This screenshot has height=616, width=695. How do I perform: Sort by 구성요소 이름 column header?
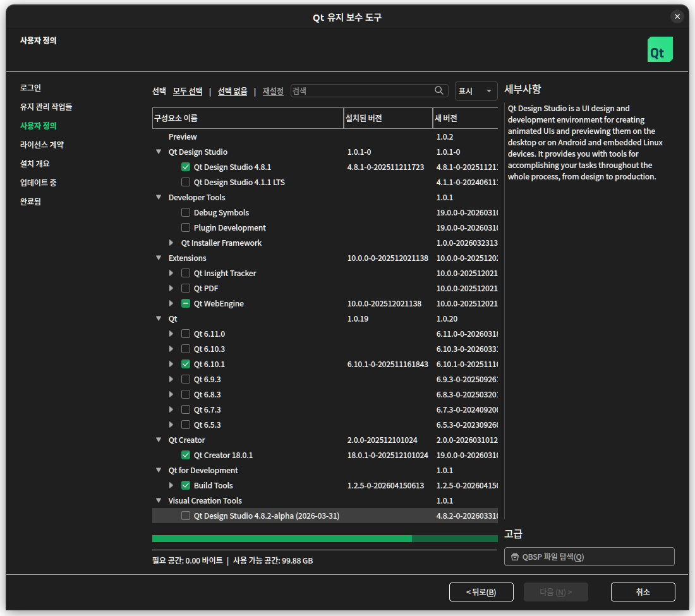tap(248, 118)
